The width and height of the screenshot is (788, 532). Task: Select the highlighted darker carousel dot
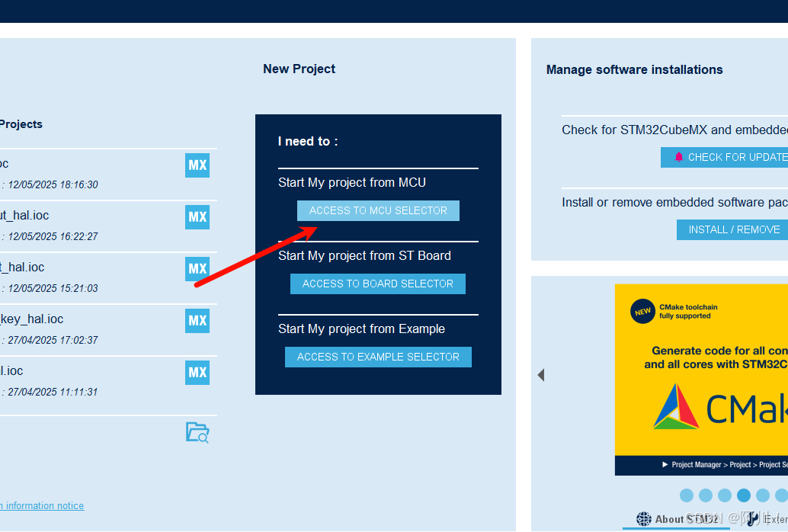coord(744,495)
